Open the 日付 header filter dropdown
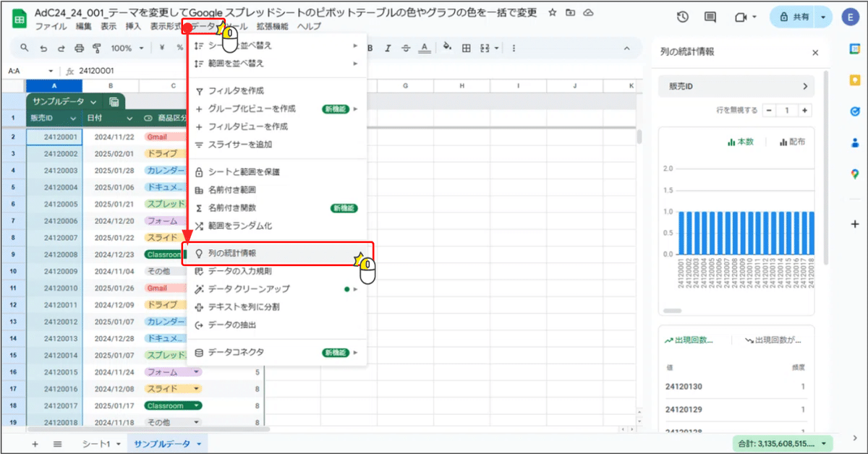 (129, 118)
